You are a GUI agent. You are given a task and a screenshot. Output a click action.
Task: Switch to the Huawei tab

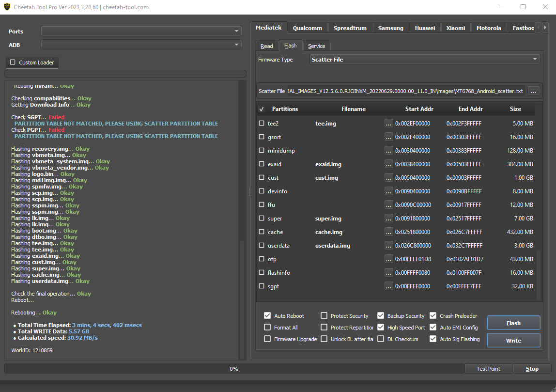(425, 28)
